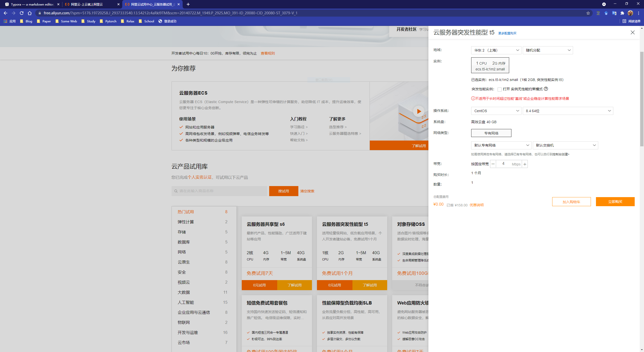This screenshot has height=352, width=644.
Task: Expand the 默认交换机 switch dropdown
Action: click(x=565, y=145)
